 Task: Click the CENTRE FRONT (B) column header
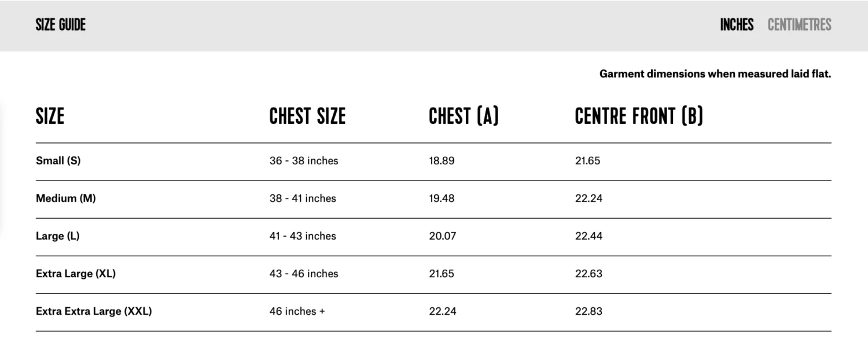[638, 116]
